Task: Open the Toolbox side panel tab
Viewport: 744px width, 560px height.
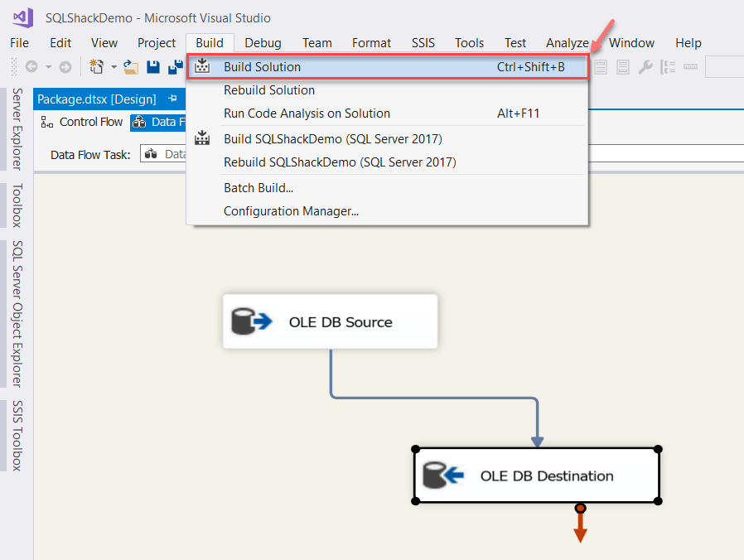Action: tap(17, 205)
